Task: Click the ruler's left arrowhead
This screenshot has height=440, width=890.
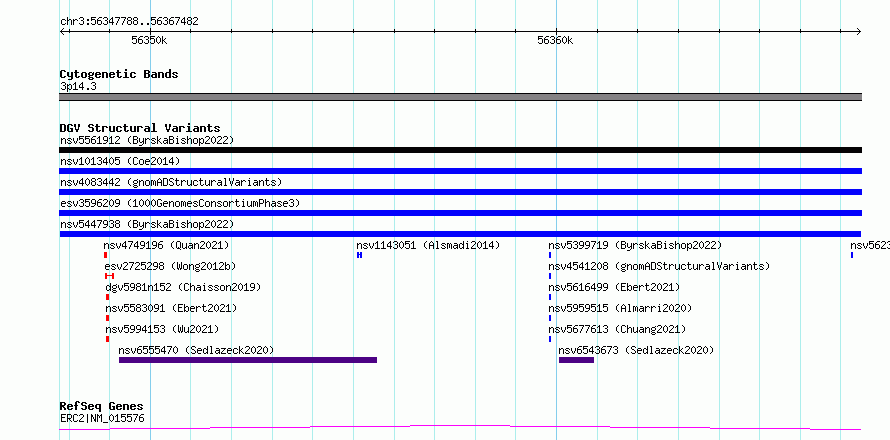Action: click(62, 32)
